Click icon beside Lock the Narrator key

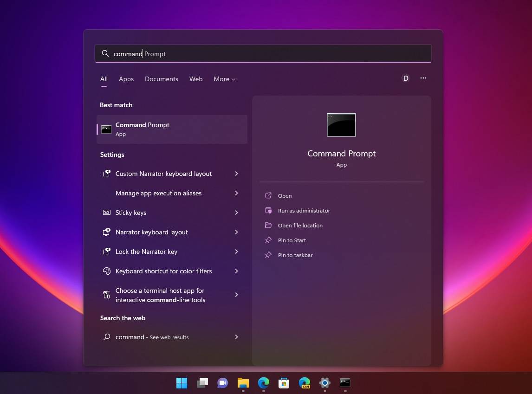coord(106,252)
